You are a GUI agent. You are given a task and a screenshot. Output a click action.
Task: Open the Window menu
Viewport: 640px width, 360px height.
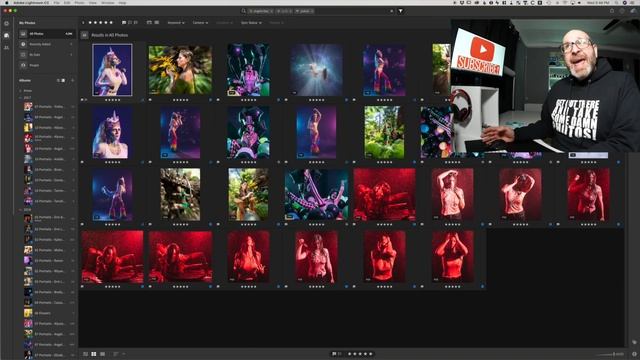click(x=108, y=3)
